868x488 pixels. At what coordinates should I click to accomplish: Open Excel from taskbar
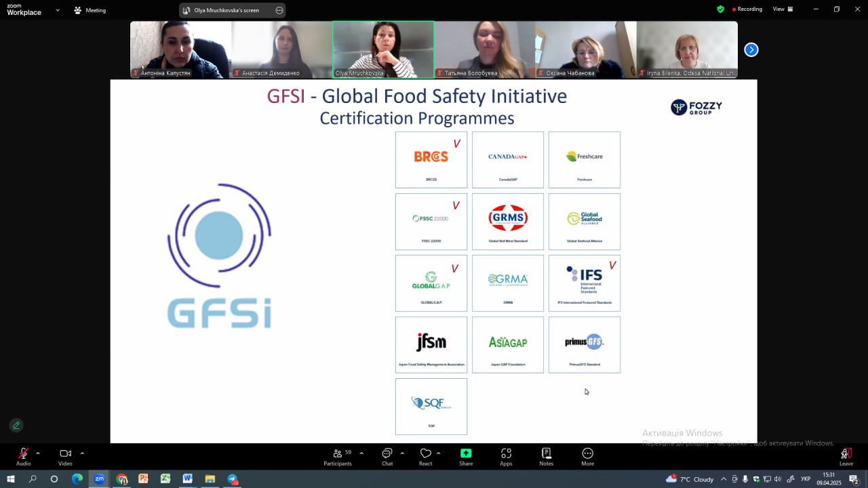click(x=165, y=479)
